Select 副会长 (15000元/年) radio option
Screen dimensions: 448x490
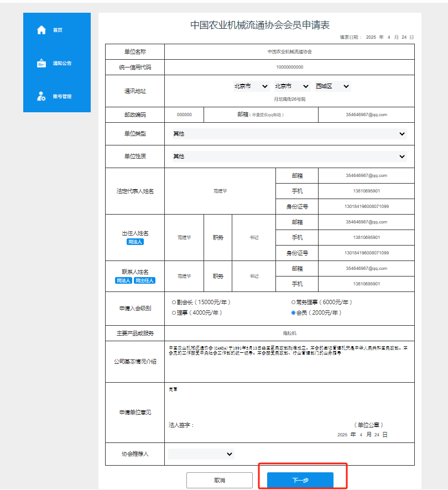(x=174, y=302)
